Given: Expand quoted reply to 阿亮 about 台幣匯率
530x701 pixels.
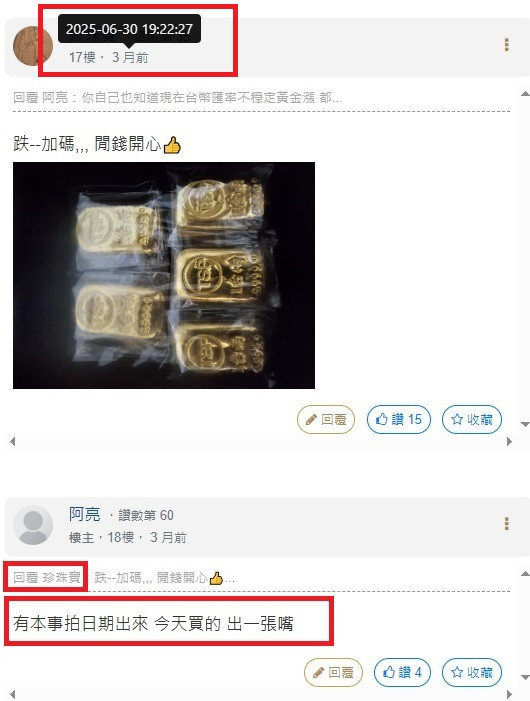Looking at the screenshot, I should pyautogui.click(x=177, y=97).
